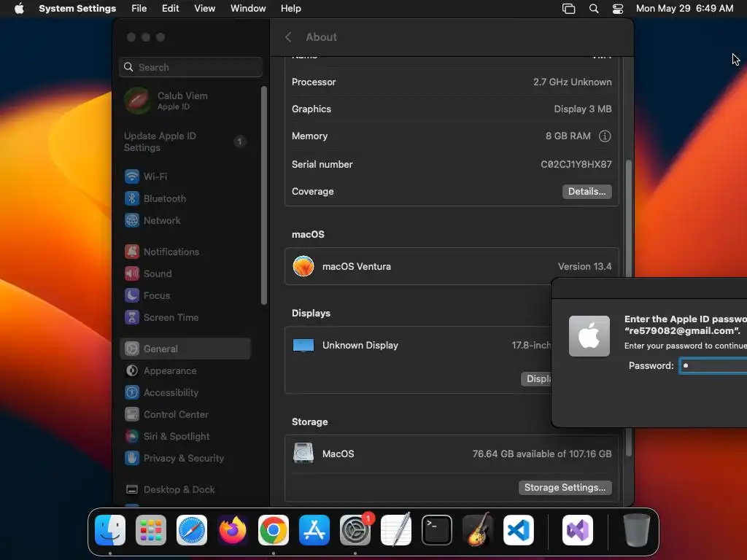
Task: Open the Window menu
Action: coord(248,9)
